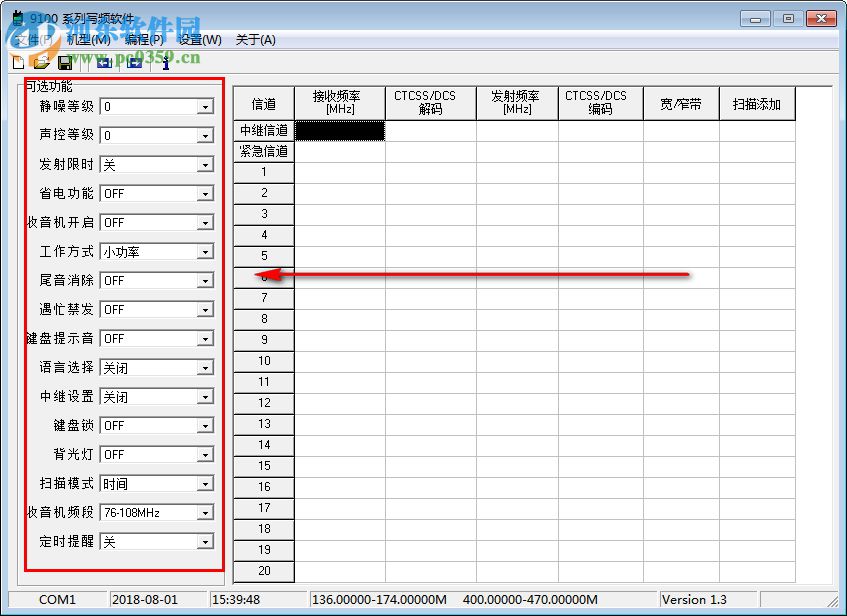This screenshot has width=847, height=616.
Task: Select the 中继信道 row header
Action: point(264,131)
